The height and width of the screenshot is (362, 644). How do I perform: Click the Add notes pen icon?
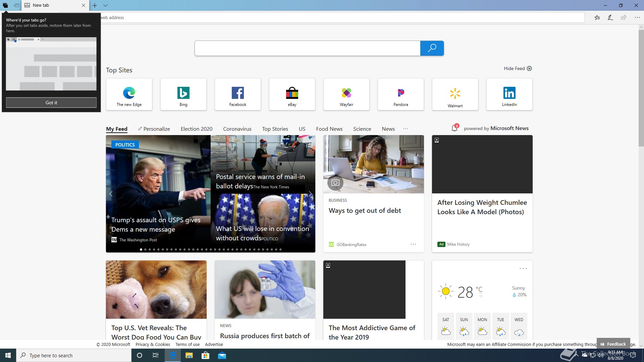610,17
